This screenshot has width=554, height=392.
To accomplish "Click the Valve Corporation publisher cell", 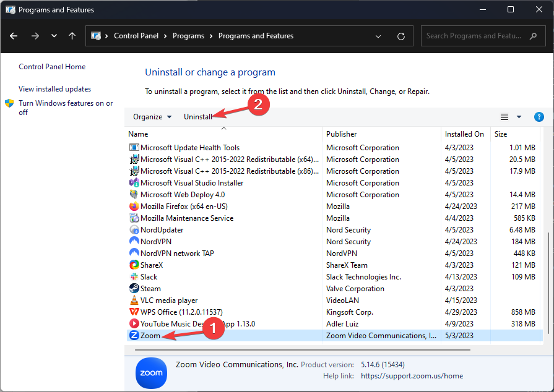I will (x=355, y=289).
